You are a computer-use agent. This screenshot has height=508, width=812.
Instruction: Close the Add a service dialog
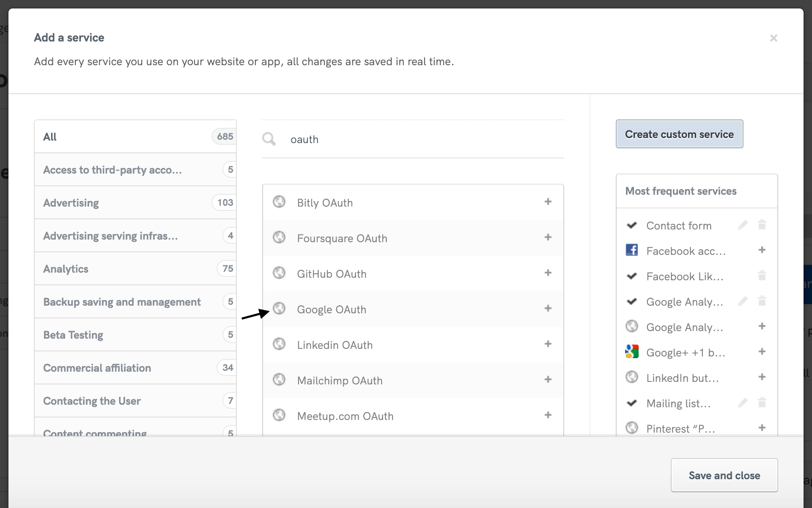(x=774, y=38)
